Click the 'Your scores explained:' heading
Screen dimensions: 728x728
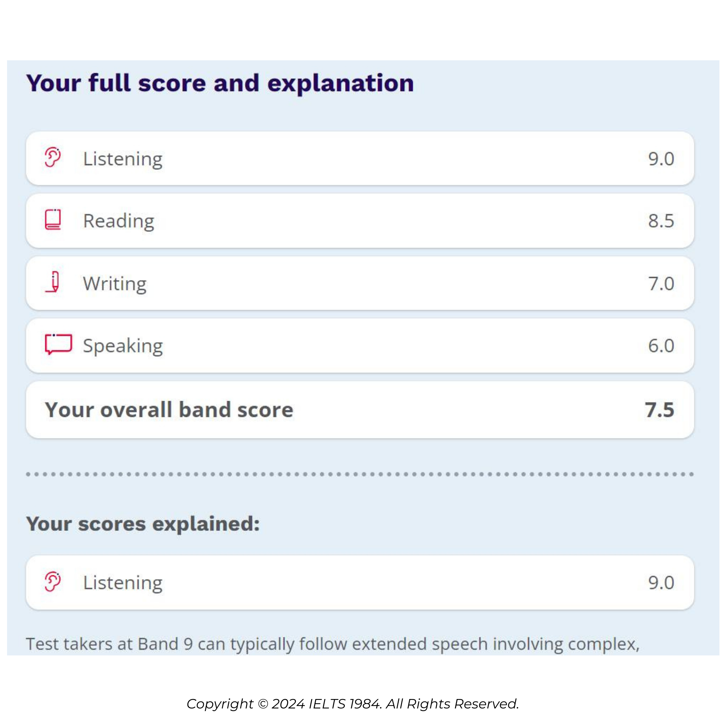point(143,524)
